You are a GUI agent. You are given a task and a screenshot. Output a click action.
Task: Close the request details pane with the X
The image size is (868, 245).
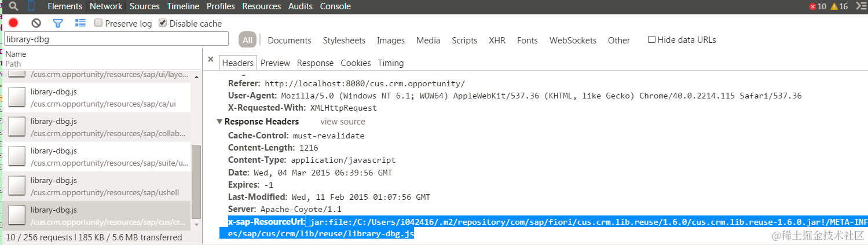pyautogui.click(x=211, y=60)
